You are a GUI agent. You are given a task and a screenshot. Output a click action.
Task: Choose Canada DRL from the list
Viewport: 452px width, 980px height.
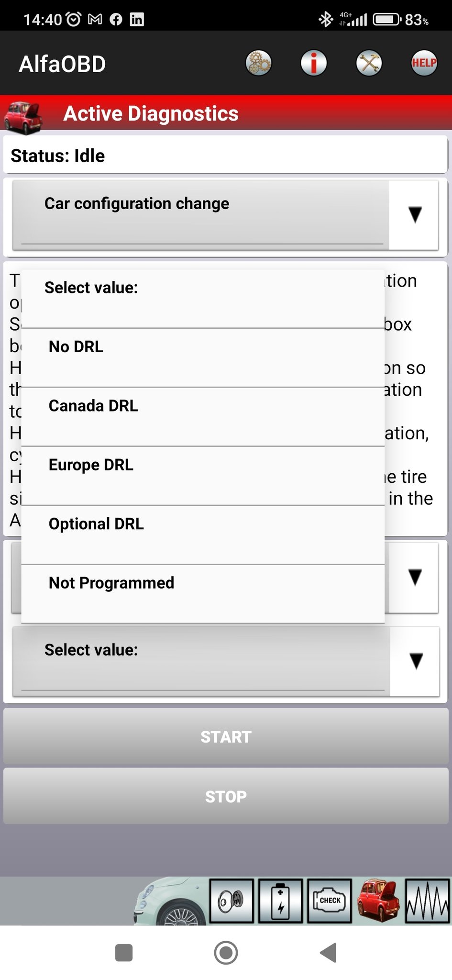[x=203, y=416]
